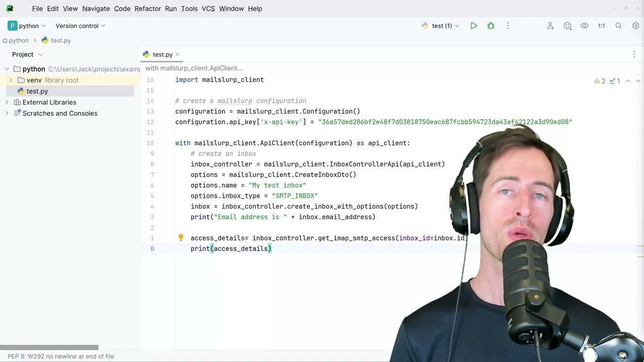Open the Run menu
The image size is (644, 362).
coord(171,9)
